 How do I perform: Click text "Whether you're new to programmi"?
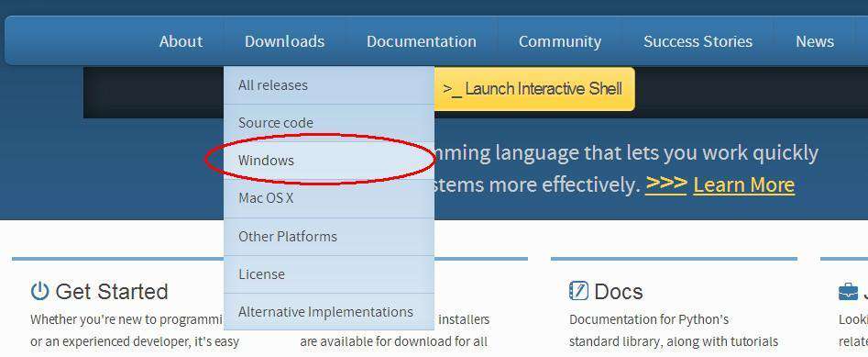pyautogui.click(x=126, y=320)
